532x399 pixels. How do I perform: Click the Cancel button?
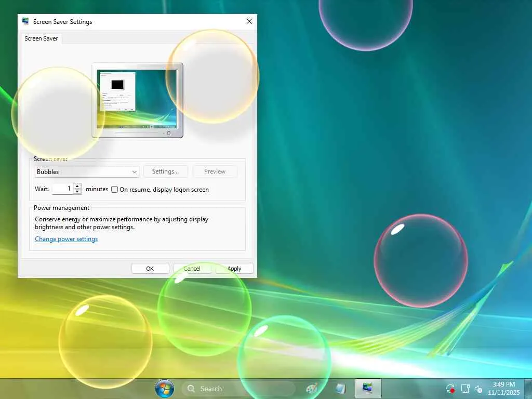pyautogui.click(x=192, y=269)
